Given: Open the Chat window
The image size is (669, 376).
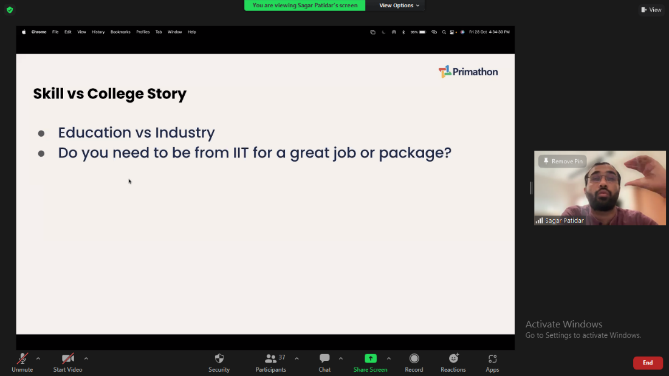Looking at the screenshot, I should (x=325, y=363).
